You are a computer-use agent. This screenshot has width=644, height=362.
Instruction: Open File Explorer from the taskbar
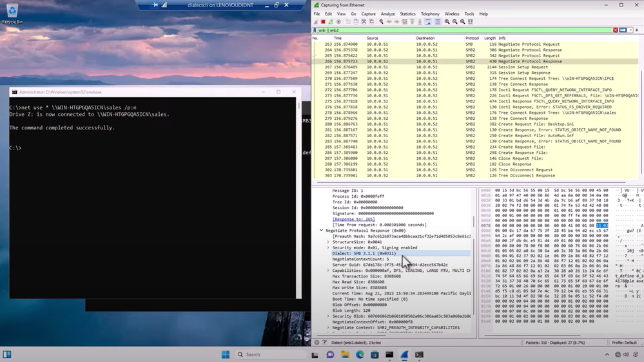[345, 355]
